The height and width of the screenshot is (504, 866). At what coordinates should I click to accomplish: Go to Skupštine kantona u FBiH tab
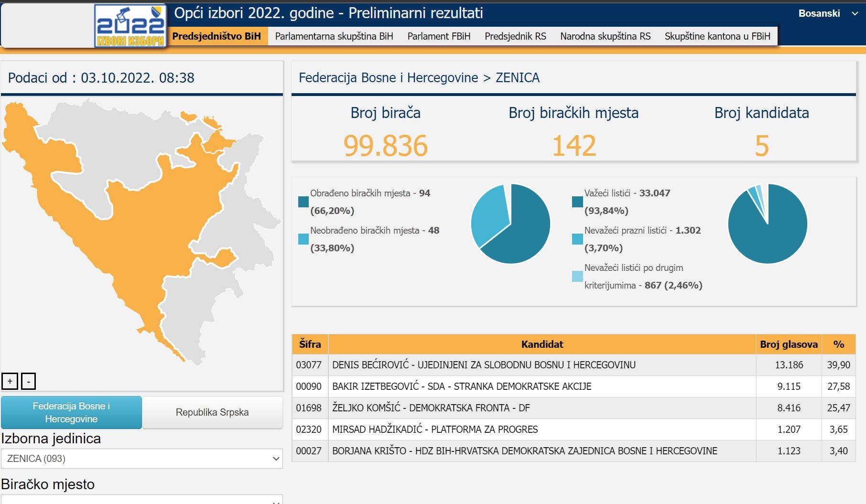pos(717,36)
